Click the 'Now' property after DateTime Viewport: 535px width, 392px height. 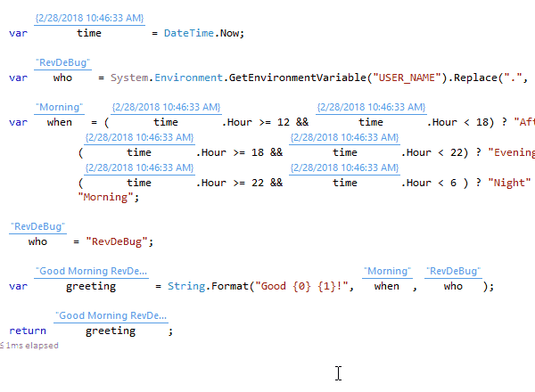[x=230, y=33]
